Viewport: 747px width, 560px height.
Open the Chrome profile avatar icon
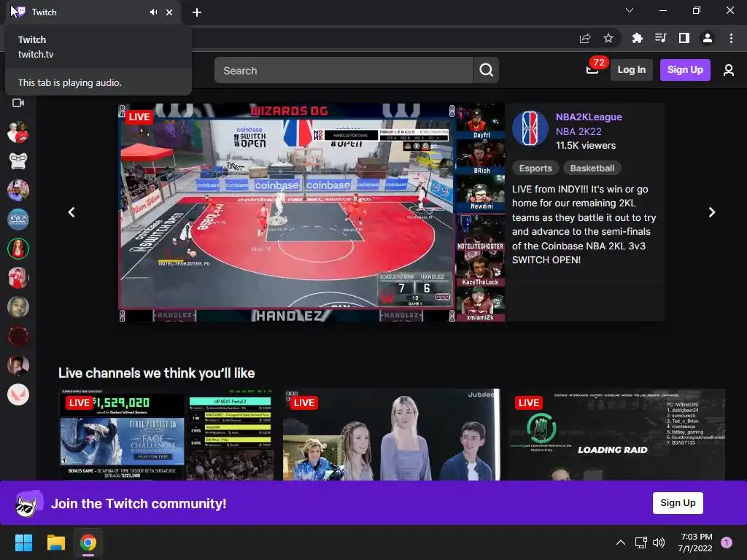tap(707, 38)
